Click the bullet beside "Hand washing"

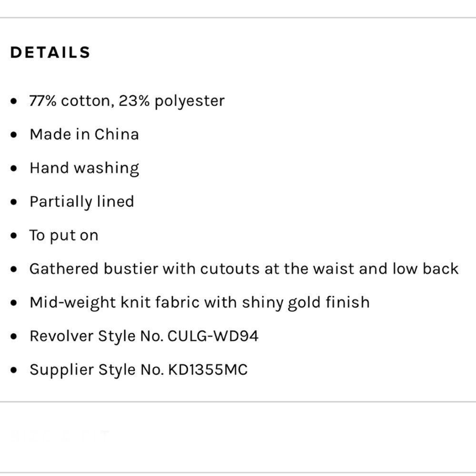[15, 169]
